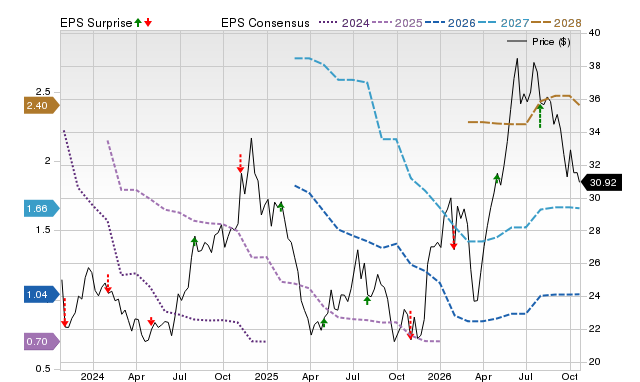The height and width of the screenshot is (382, 640).
Task: Click the Price ($) legend entry
Action: pos(539,42)
